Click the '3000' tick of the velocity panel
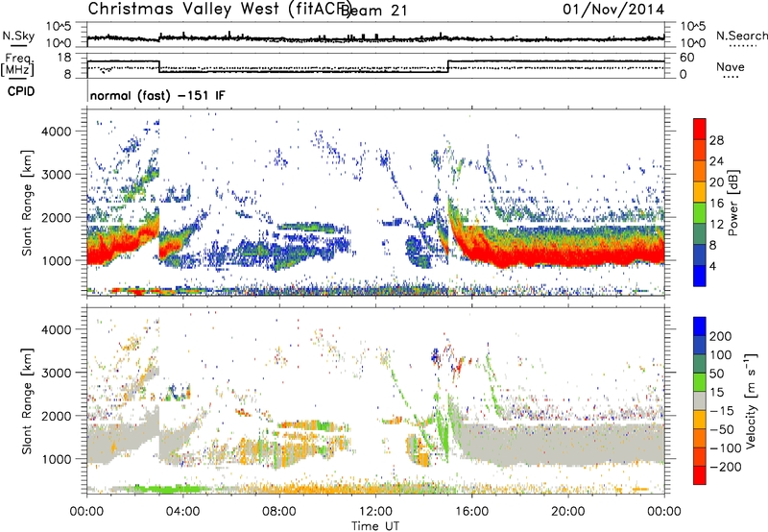This screenshot has width=768, height=532. 56,373
